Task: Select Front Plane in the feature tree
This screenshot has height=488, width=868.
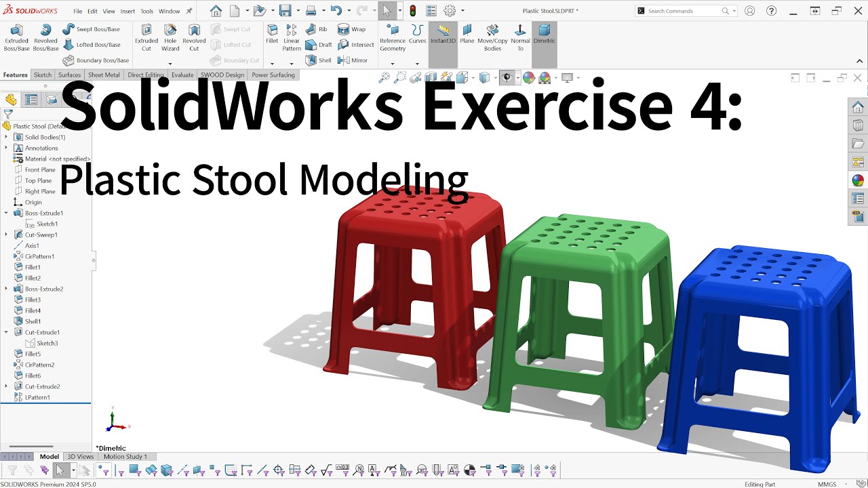Action: [40, 169]
